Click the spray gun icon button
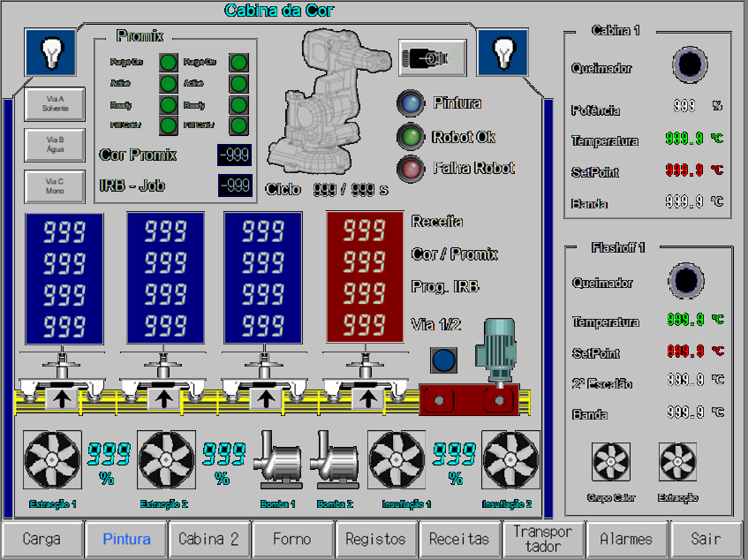 click(x=432, y=57)
